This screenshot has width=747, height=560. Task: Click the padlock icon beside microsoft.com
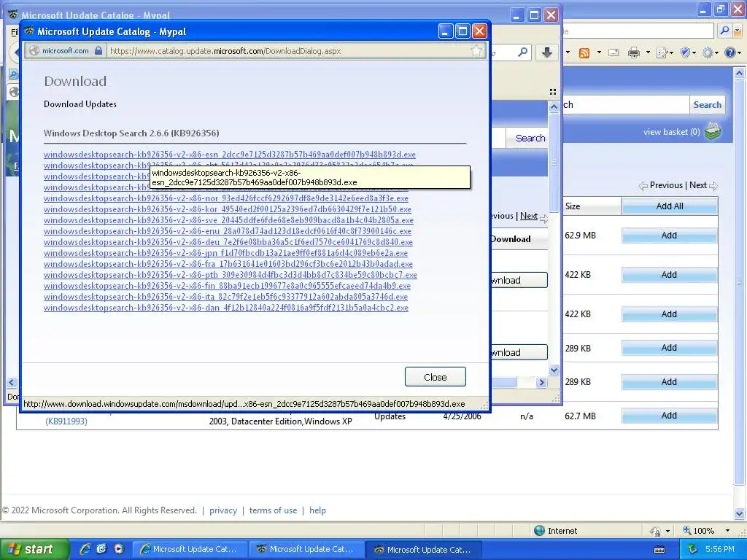(x=98, y=50)
